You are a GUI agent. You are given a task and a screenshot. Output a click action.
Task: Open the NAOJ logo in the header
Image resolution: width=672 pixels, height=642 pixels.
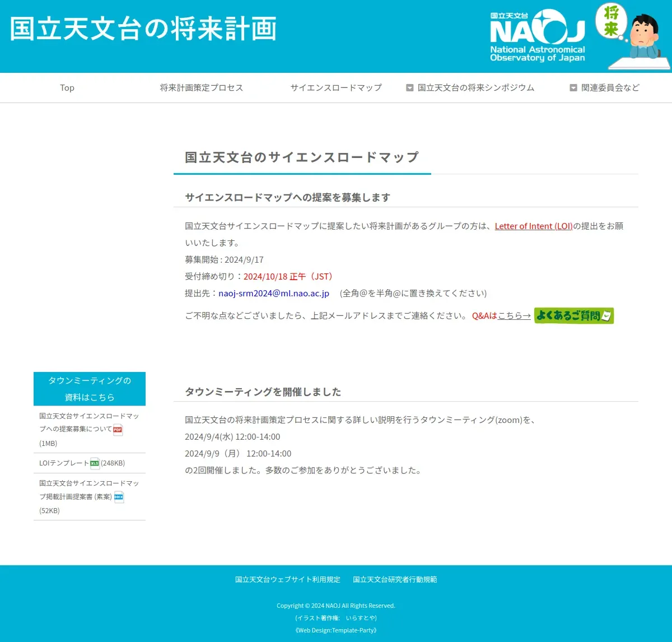[538, 35]
